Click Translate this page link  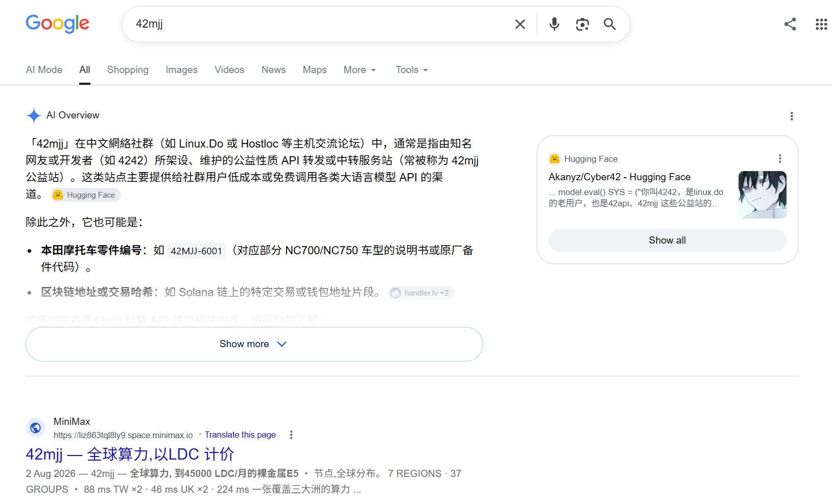coord(240,435)
